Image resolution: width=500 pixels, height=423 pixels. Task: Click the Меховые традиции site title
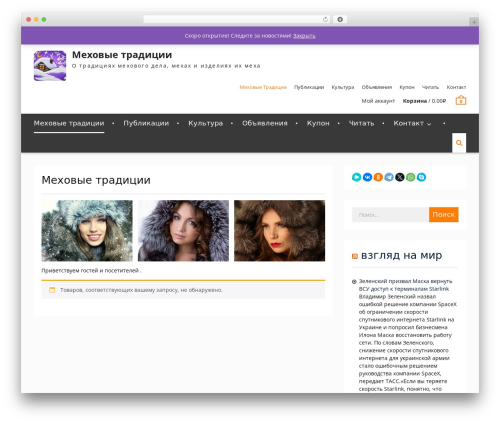point(122,55)
